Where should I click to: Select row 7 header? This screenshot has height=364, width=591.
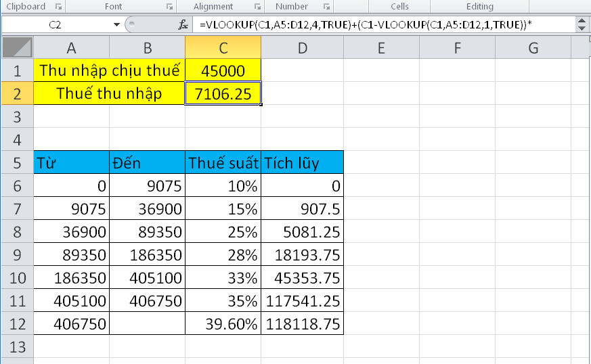18,208
